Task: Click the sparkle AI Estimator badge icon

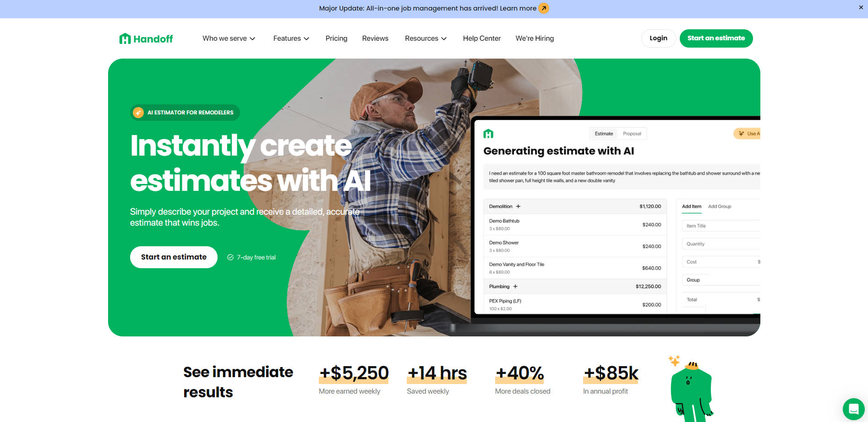Action: tap(138, 113)
